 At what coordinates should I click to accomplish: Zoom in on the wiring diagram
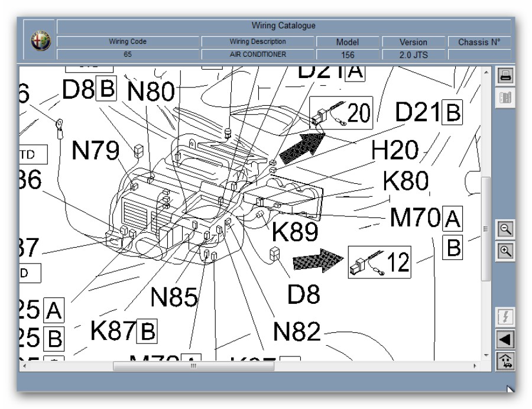tap(506, 251)
